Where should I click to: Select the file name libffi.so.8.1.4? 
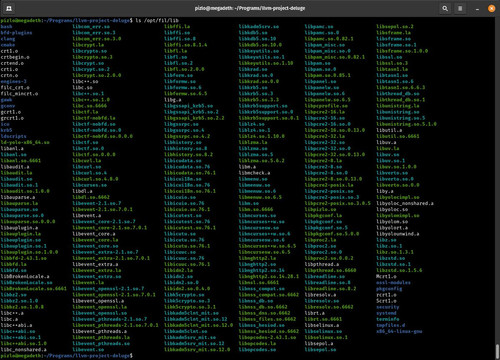coord(186,45)
